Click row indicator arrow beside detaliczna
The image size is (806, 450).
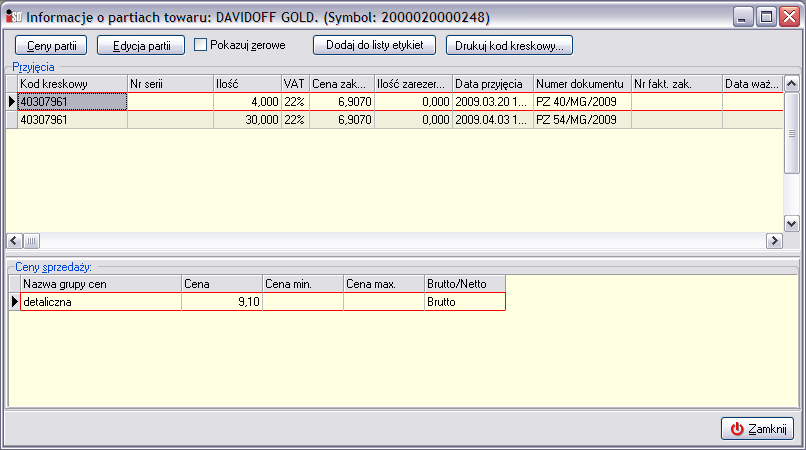pyautogui.click(x=14, y=302)
